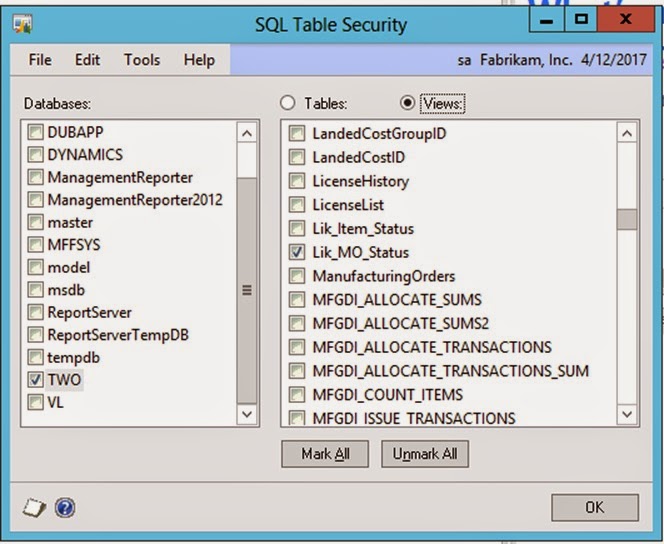The width and height of the screenshot is (664, 544).
Task: Maximize the SQL Table Security window
Action: pos(581,20)
